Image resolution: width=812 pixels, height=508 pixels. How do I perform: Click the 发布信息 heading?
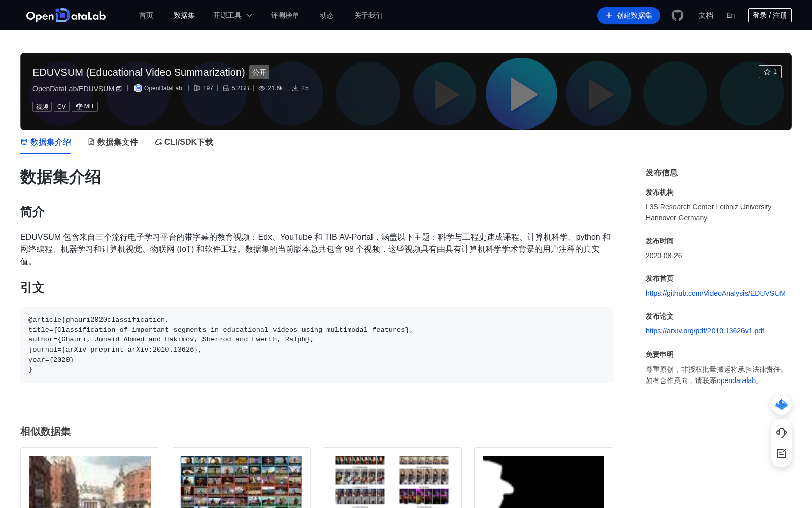tap(661, 173)
